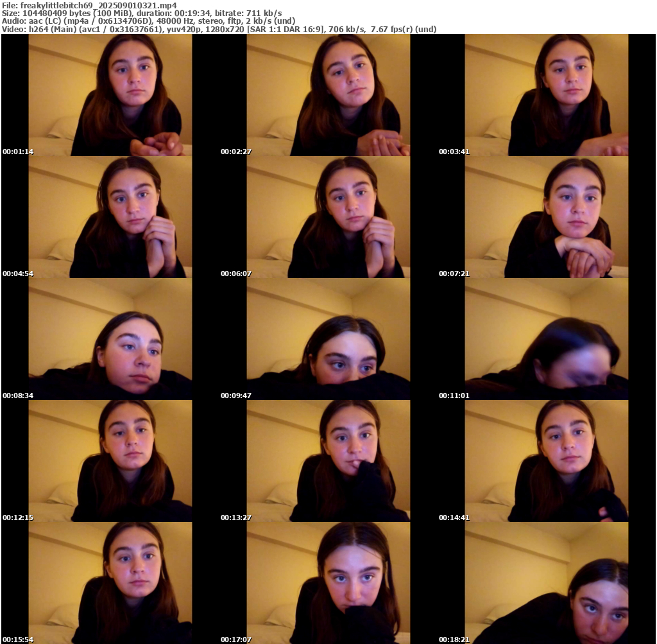
Task: Click the timestamp label '00:06:07'
Action: tap(236, 274)
